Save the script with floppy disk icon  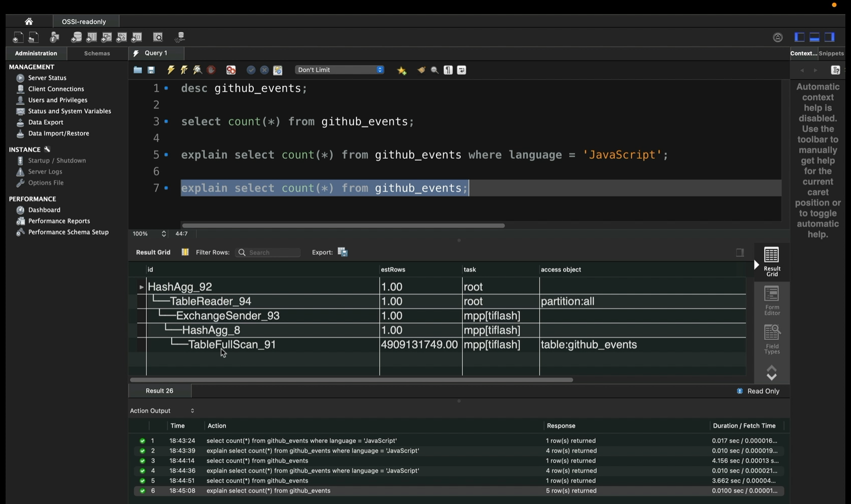pos(151,70)
